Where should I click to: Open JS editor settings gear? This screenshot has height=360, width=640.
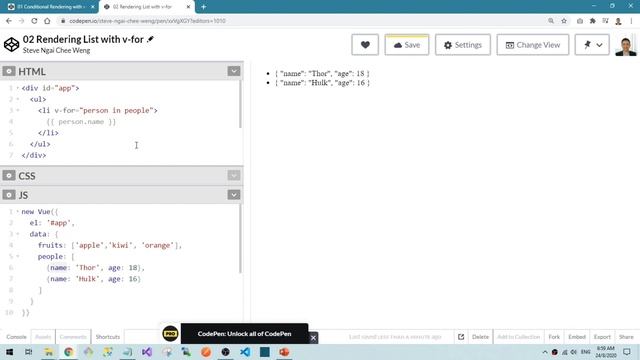pyautogui.click(x=9, y=195)
